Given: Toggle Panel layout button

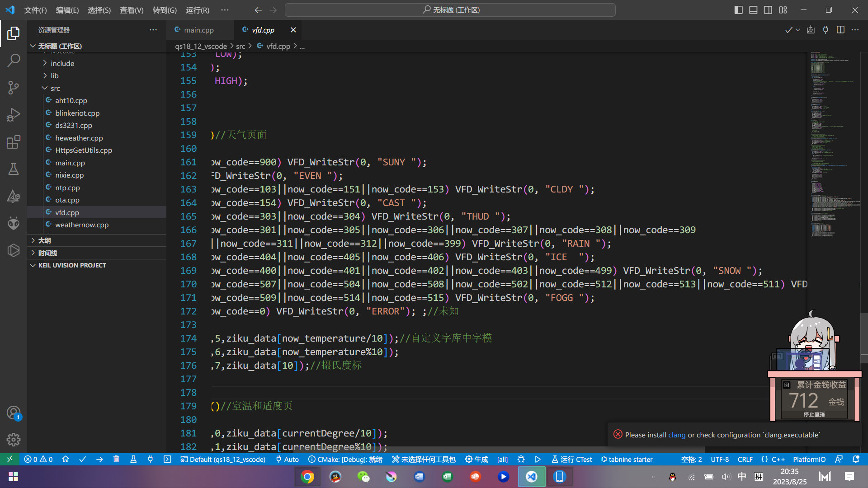Looking at the screenshot, I should [x=753, y=10].
